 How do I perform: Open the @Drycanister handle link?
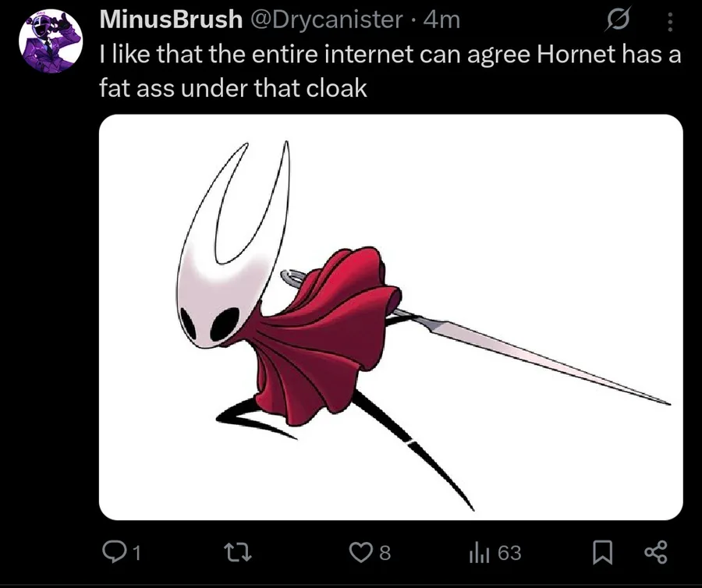(x=325, y=19)
